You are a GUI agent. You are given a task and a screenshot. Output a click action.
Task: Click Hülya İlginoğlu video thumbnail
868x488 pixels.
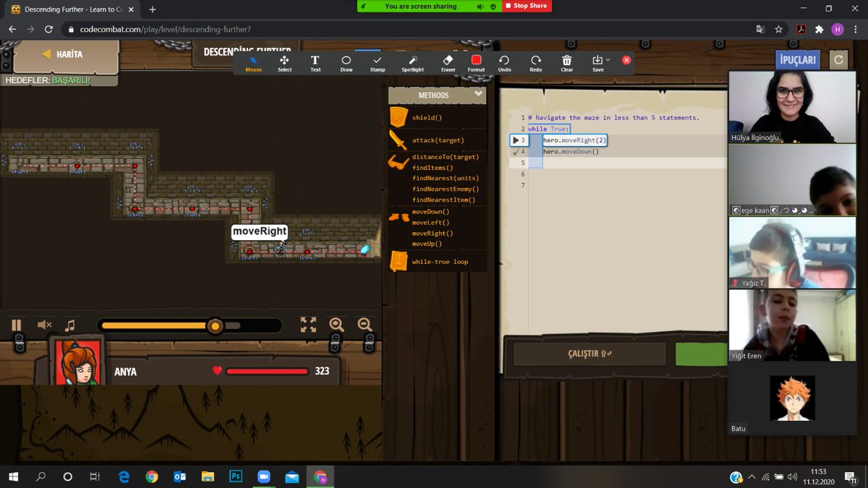coord(792,106)
